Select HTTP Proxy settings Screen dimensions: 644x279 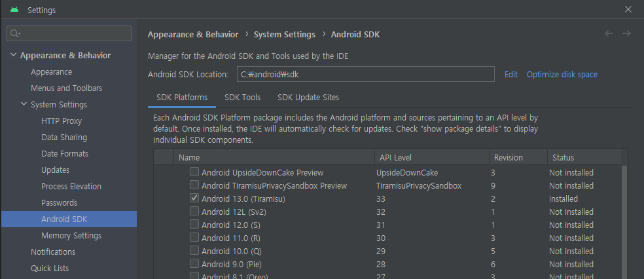coord(62,121)
